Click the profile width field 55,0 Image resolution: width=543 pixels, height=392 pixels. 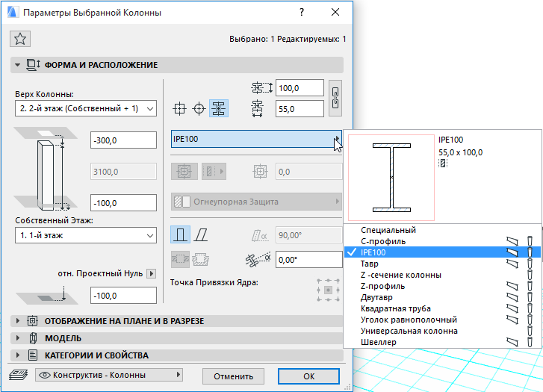[x=300, y=109]
